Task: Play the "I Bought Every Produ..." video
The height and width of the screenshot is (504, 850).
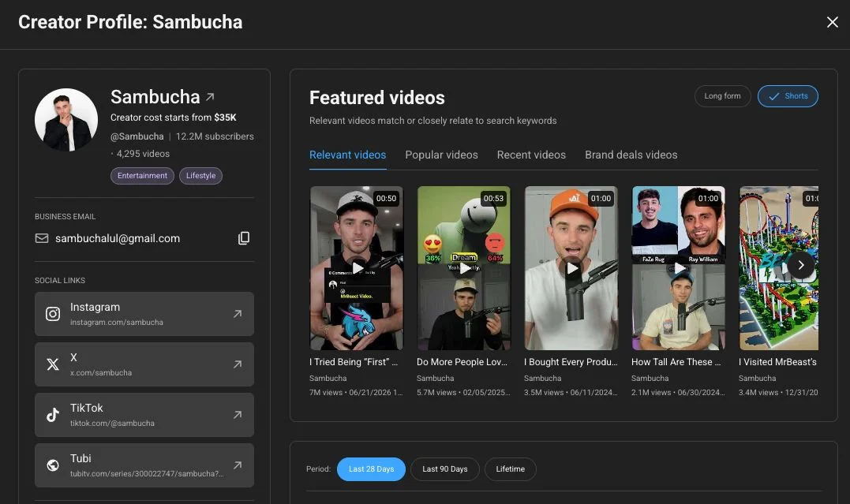Action: pyautogui.click(x=572, y=267)
